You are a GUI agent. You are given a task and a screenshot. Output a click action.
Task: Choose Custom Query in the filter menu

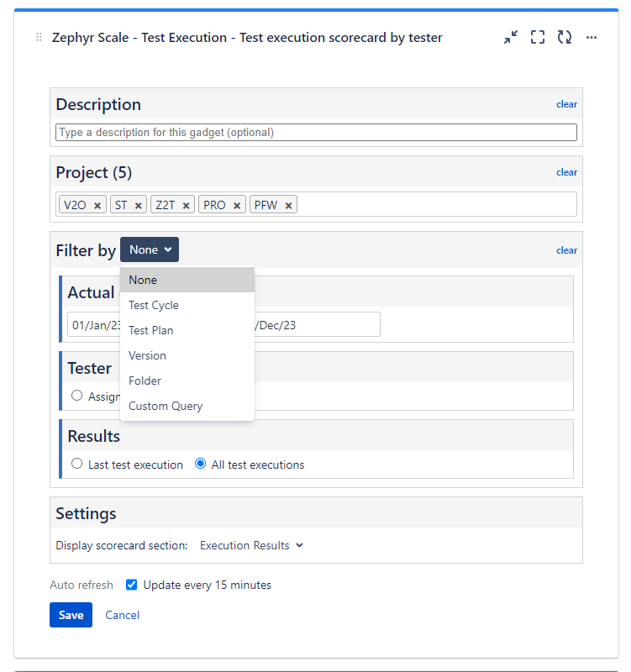coord(187,406)
